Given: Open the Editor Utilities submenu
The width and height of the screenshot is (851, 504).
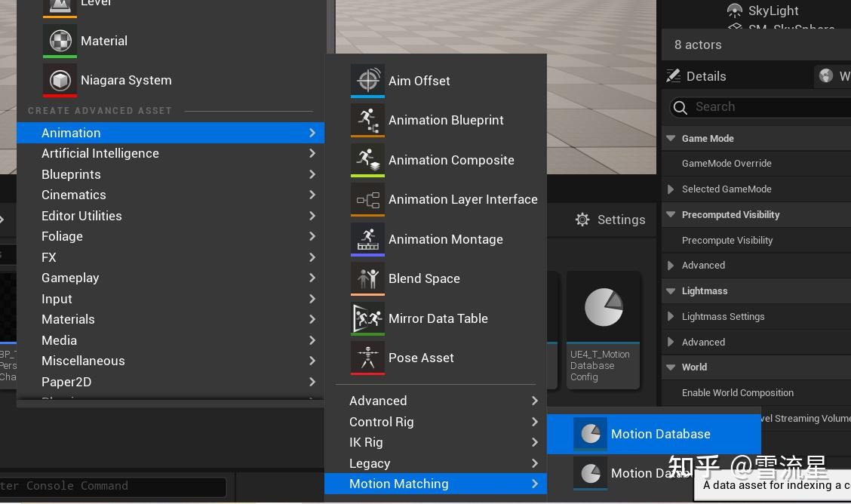Looking at the screenshot, I should click(171, 216).
